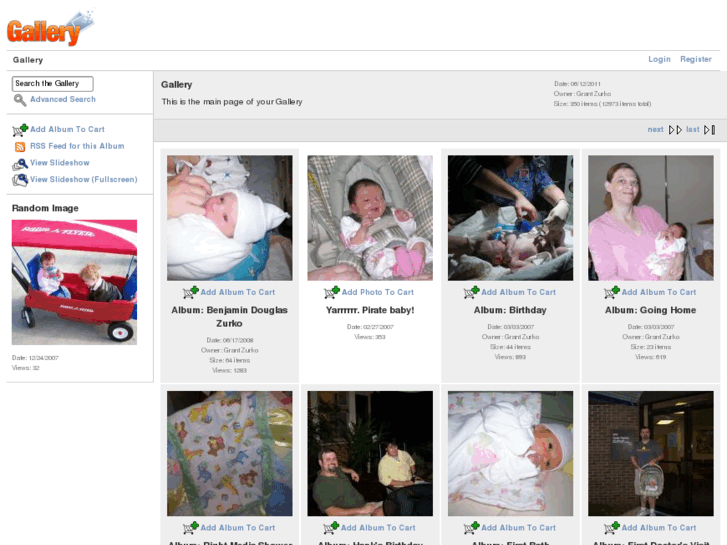Click the magnifier icon beside Advanced Search

[19, 100]
